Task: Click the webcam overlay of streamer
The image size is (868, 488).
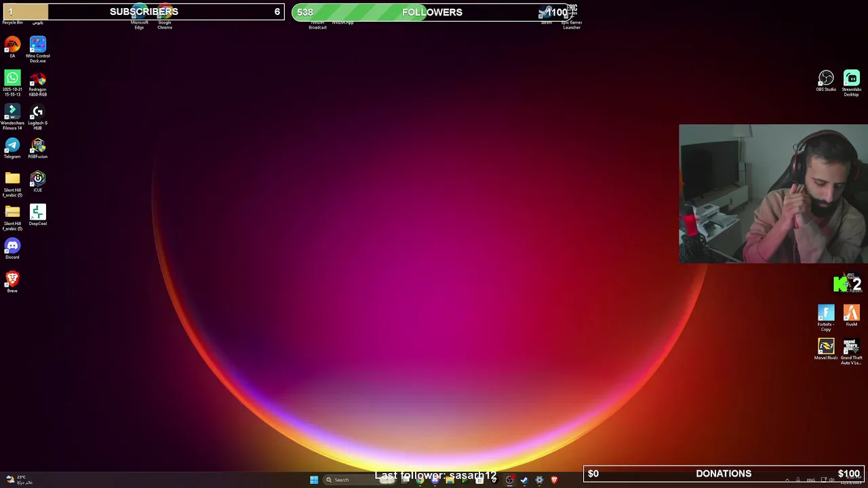Action: [773, 194]
